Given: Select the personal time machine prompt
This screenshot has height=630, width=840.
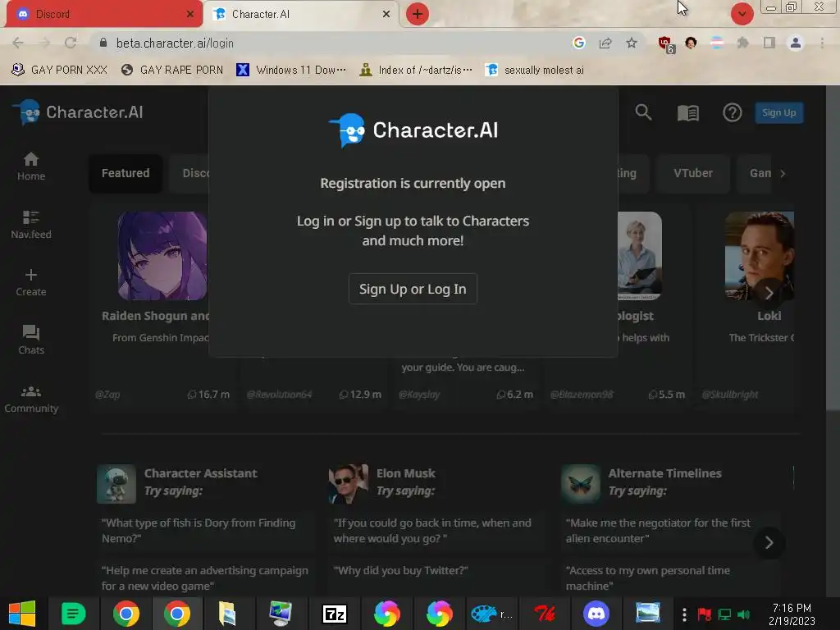Looking at the screenshot, I should [648, 578].
